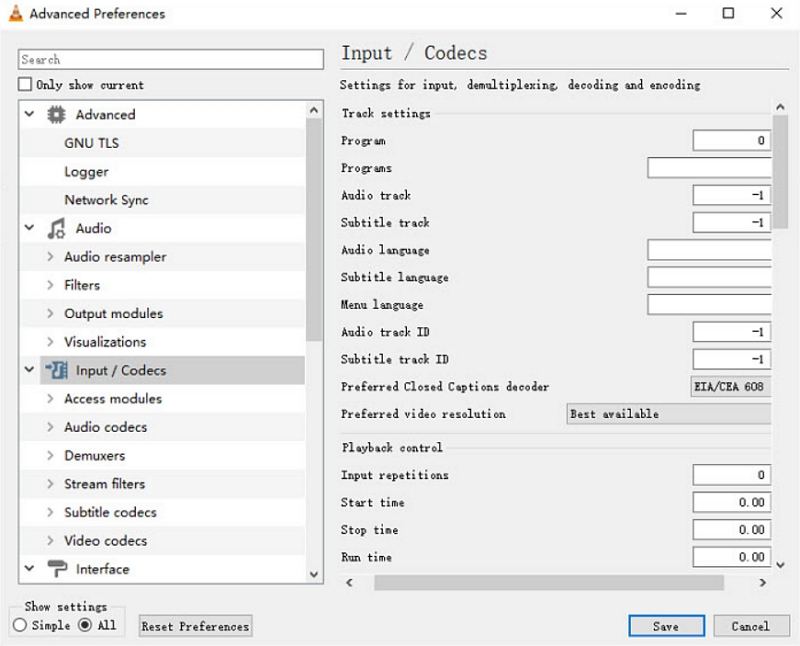Collapse the Input / Codecs section

(30, 369)
